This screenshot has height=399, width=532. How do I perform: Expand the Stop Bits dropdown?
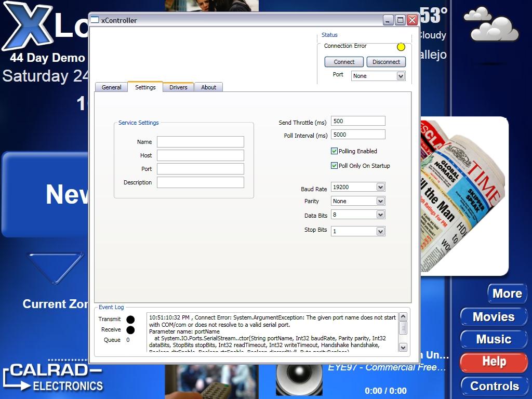tap(380, 231)
